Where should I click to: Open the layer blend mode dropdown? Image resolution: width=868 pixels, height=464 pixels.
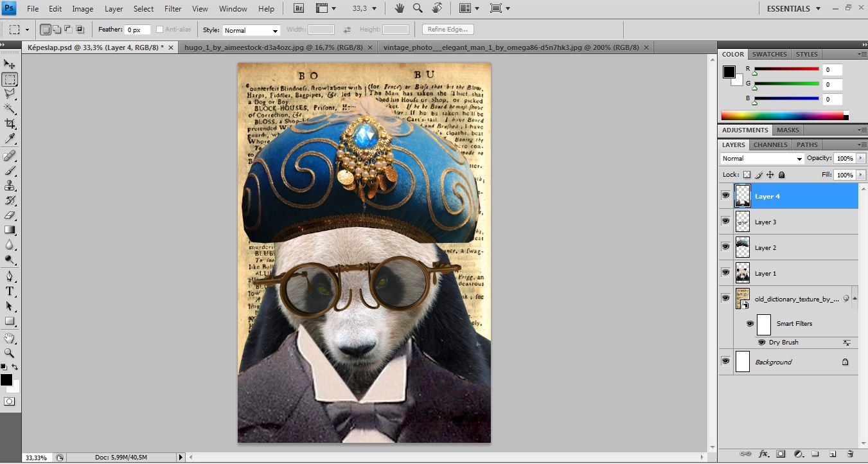coord(762,159)
